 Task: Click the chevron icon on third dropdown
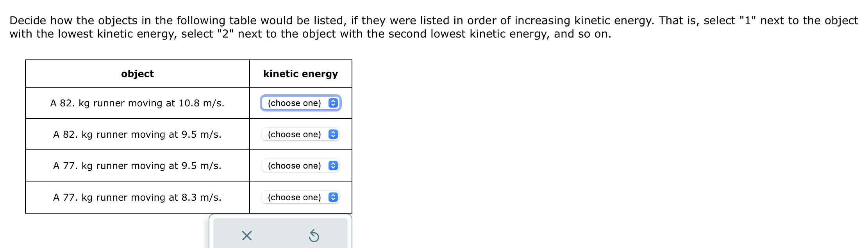(332, 166)
